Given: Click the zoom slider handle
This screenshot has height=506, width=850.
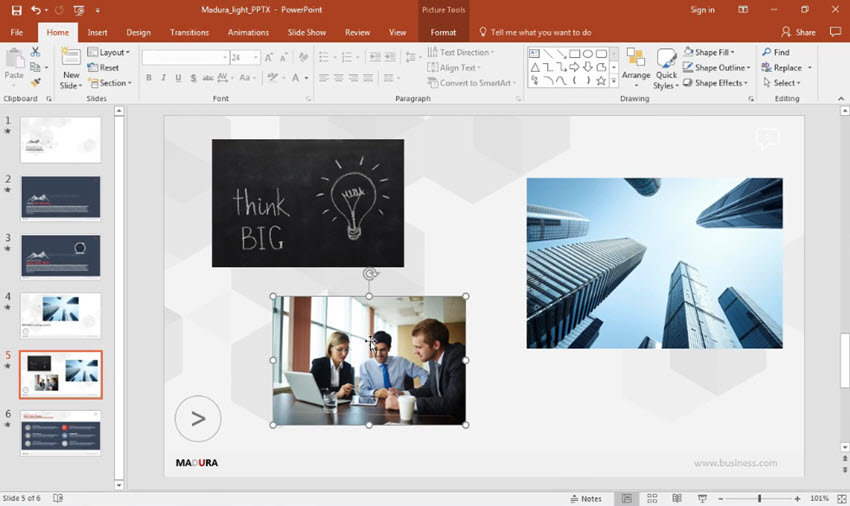Looking at the screenshot, I should point(759,498).
